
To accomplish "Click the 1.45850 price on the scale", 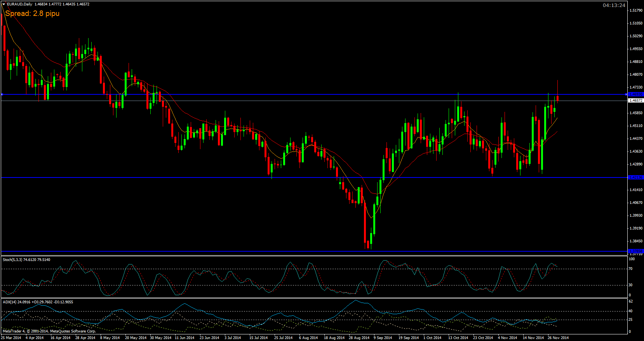I will [x=636, y=113].
